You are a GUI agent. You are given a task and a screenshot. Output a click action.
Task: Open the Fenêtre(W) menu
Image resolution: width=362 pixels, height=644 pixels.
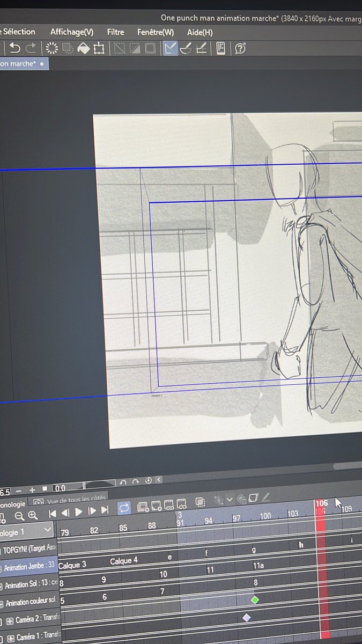156,32
